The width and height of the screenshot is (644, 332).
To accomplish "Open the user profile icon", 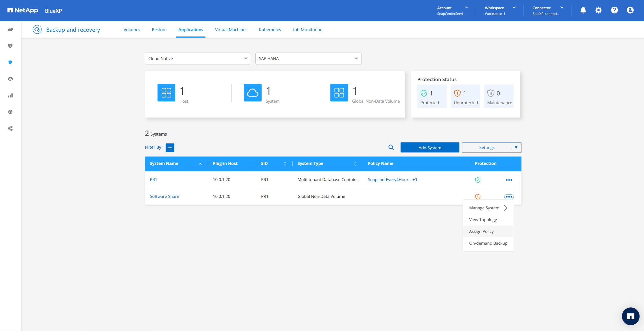I will (630, 10).
